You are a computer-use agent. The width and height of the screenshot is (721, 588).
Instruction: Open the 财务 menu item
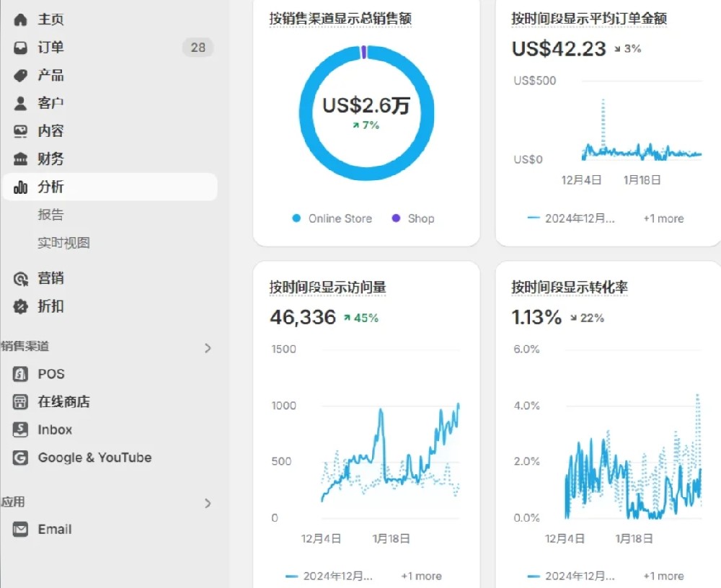point(51,159)
